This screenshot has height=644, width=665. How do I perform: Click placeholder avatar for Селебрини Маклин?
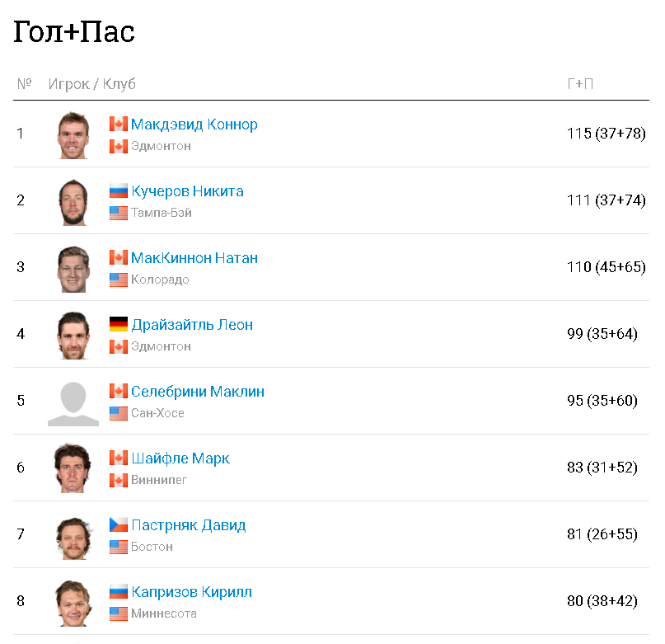point(73,402)
